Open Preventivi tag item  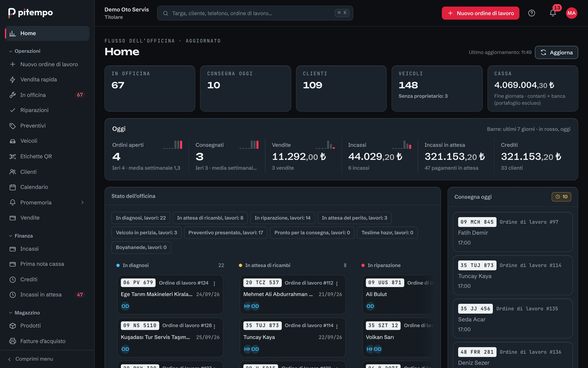pyautogui.click(x=47, y=126)
